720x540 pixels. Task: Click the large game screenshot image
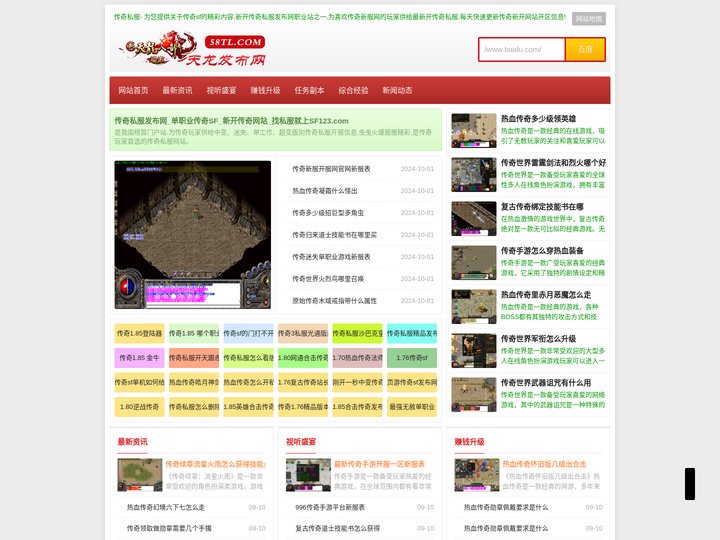point(192,235)
